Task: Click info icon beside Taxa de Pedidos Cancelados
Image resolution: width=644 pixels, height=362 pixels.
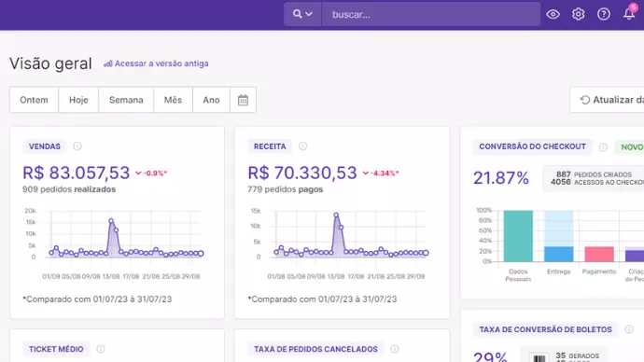Action: point(394,349)
